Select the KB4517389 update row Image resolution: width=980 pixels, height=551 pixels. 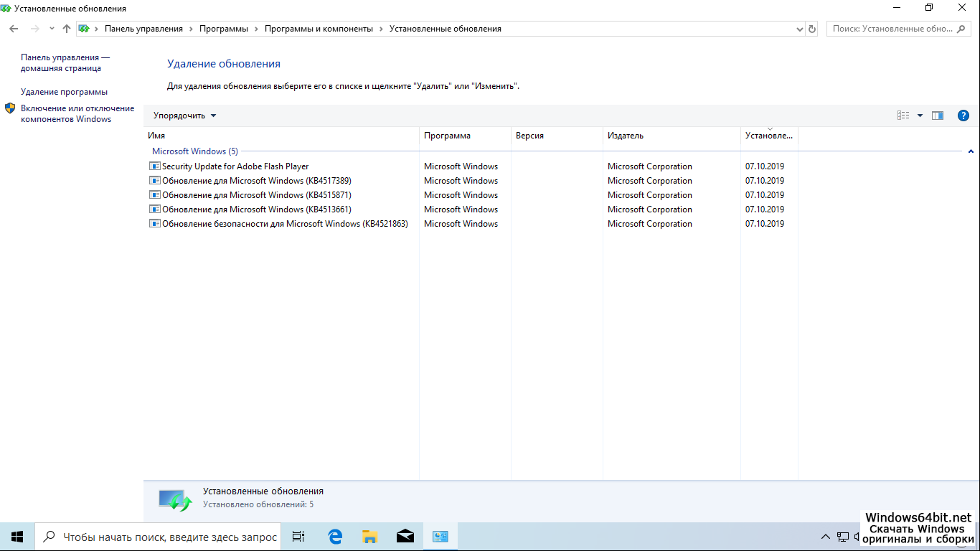click(256, 181)
